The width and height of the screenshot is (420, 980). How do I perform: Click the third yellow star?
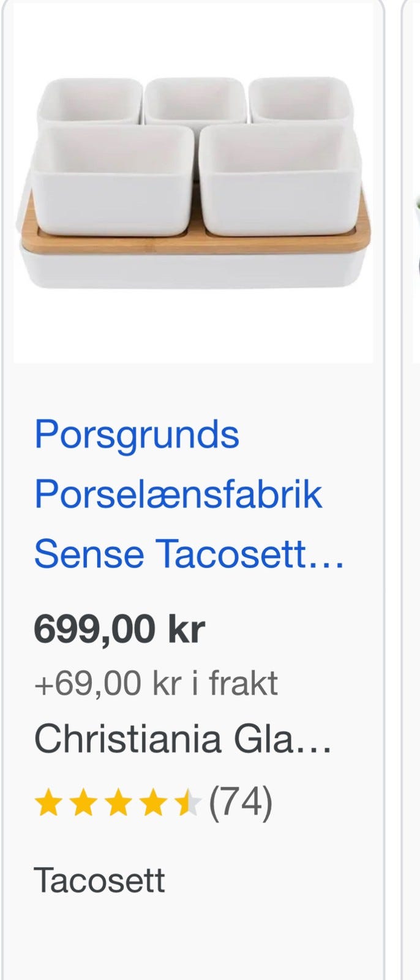click(x=118, y=804)
